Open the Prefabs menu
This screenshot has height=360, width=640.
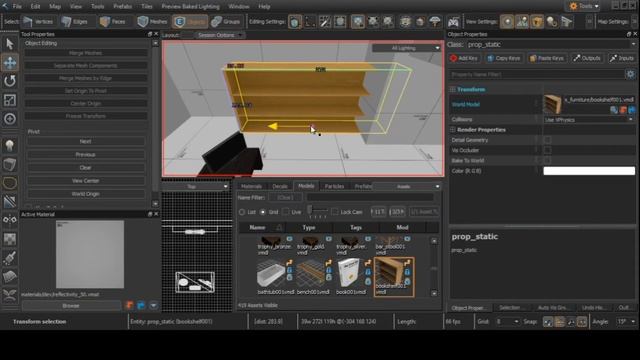pos(122,7)
